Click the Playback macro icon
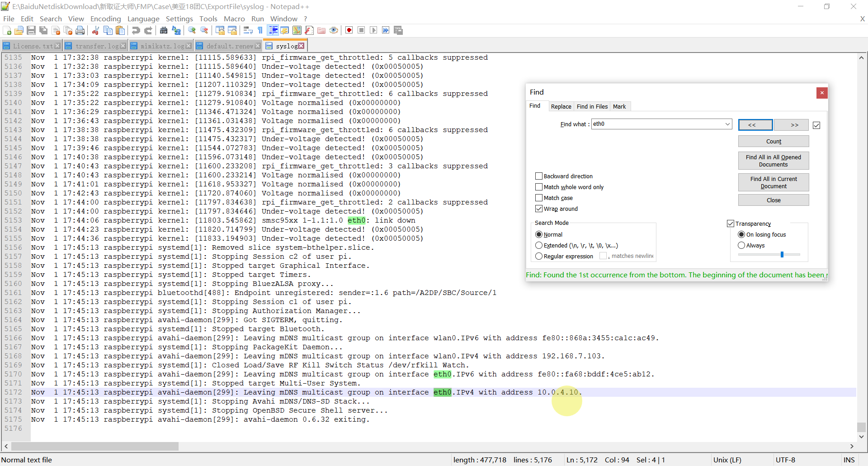 click(373, 30)
